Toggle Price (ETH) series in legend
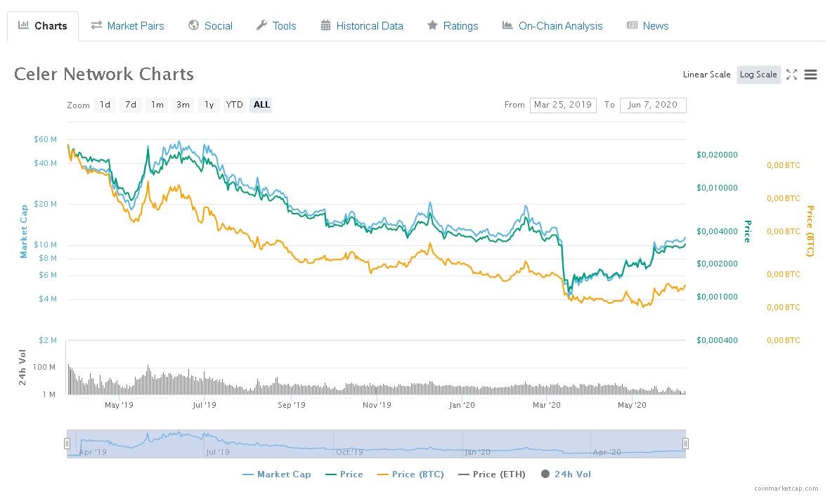 click(x=492, y=474)
